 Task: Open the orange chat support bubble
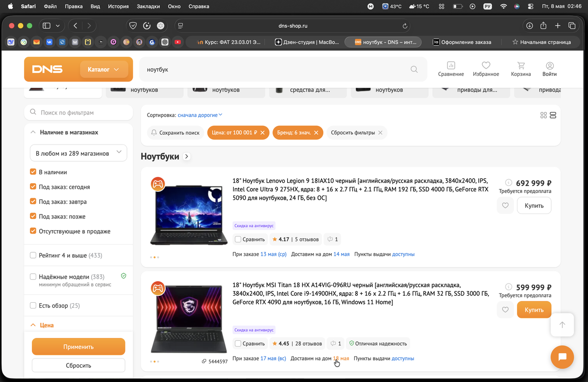(562, 357)
